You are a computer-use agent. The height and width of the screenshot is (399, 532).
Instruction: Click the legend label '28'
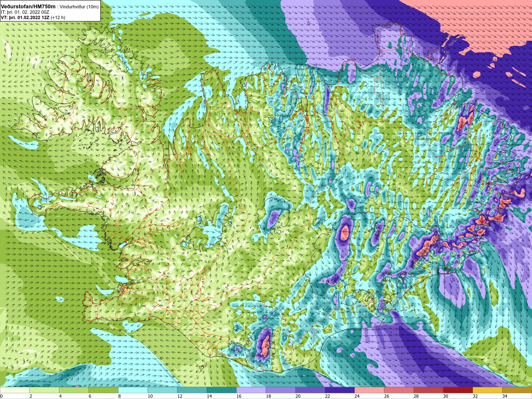click(x=416, y=396)
